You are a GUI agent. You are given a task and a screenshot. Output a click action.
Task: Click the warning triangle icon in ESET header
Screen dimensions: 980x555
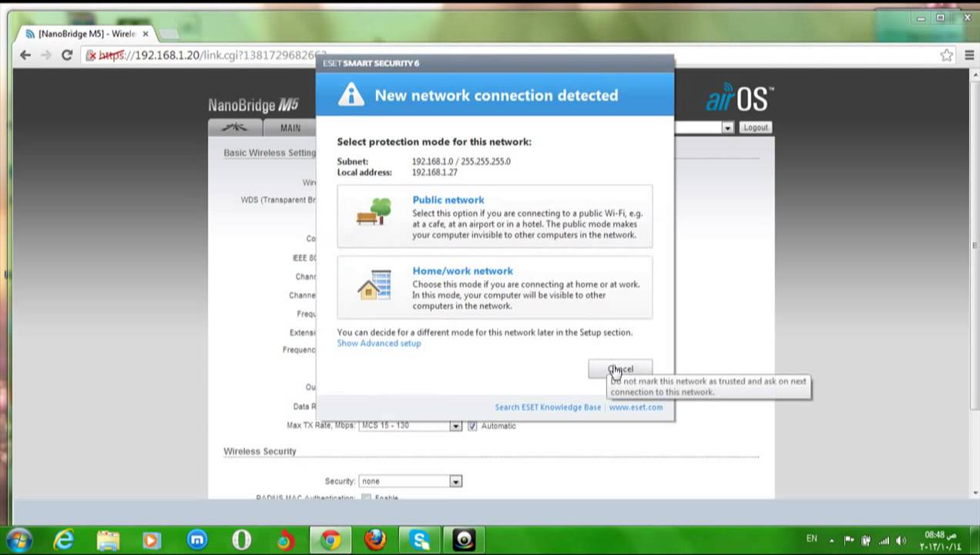click(x=351, y=95)
